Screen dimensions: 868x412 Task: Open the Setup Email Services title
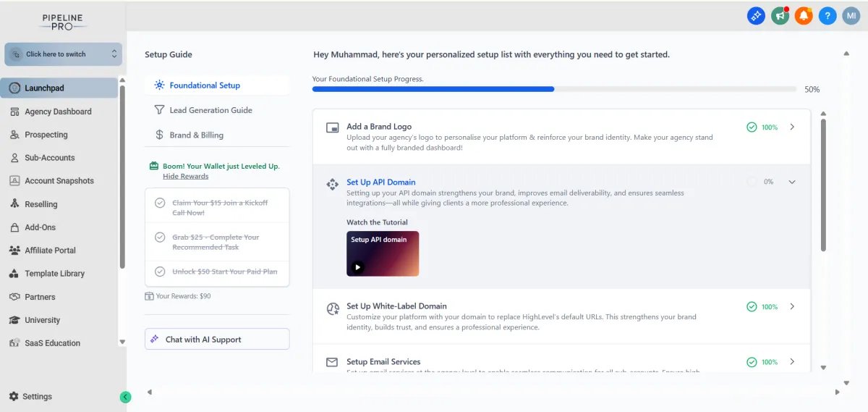click(383, 361)
